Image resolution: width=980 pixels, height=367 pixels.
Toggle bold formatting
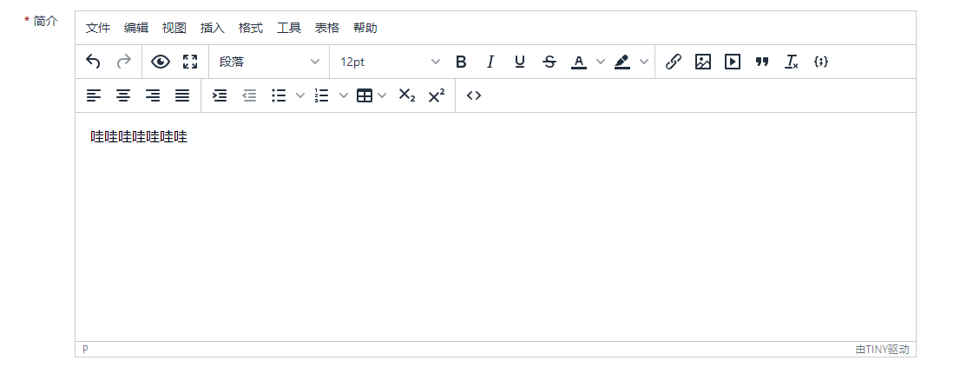(461, 62)
